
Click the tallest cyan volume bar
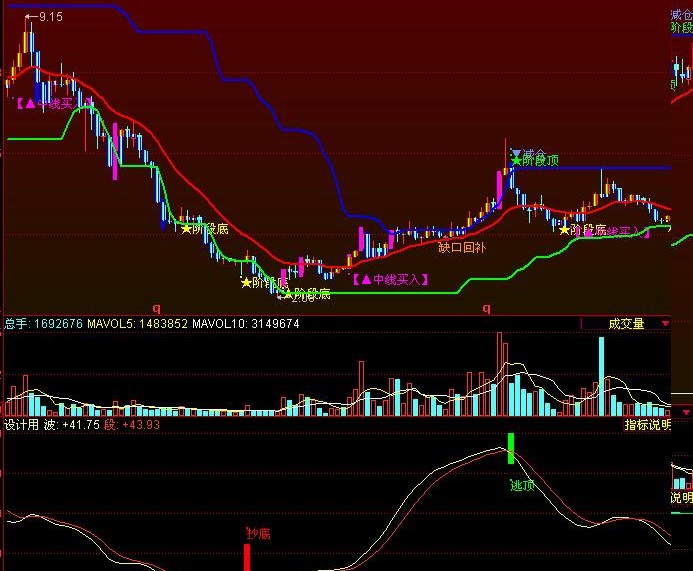tap(601, 377)
